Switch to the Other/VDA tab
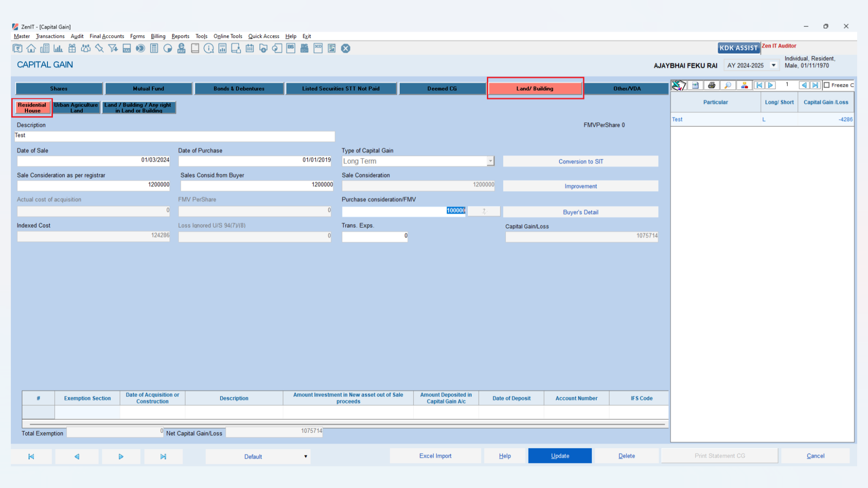The height and width of the screenshot is (488, 868). [x=627, y=89]
